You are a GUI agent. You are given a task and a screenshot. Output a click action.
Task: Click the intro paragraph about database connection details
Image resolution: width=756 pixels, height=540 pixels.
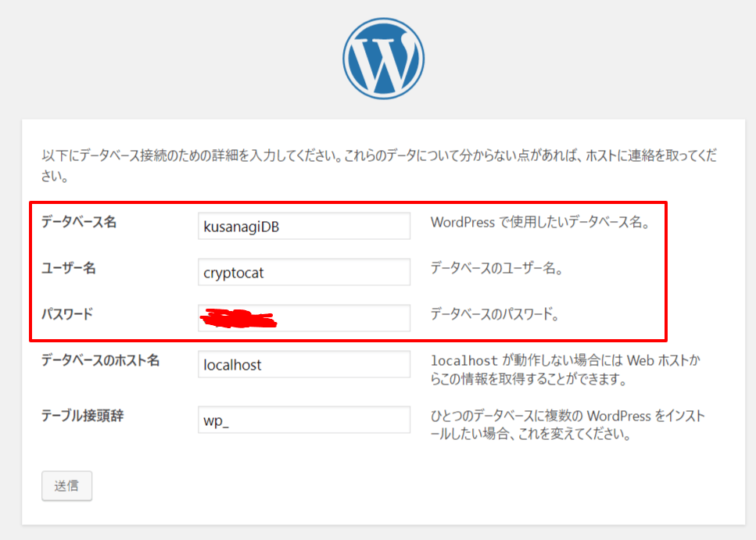379,165
